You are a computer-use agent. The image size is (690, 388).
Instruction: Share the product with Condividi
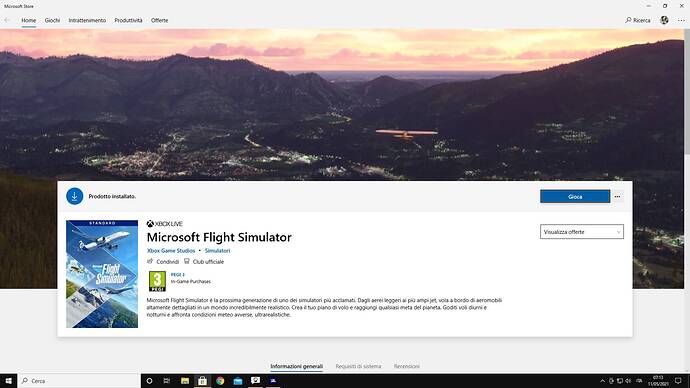(163, 262)
